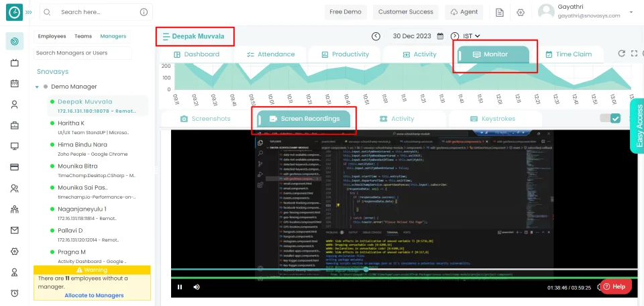Open the two-people users sidebar icon
Screen dimensions: 644x306
(14, 189)
